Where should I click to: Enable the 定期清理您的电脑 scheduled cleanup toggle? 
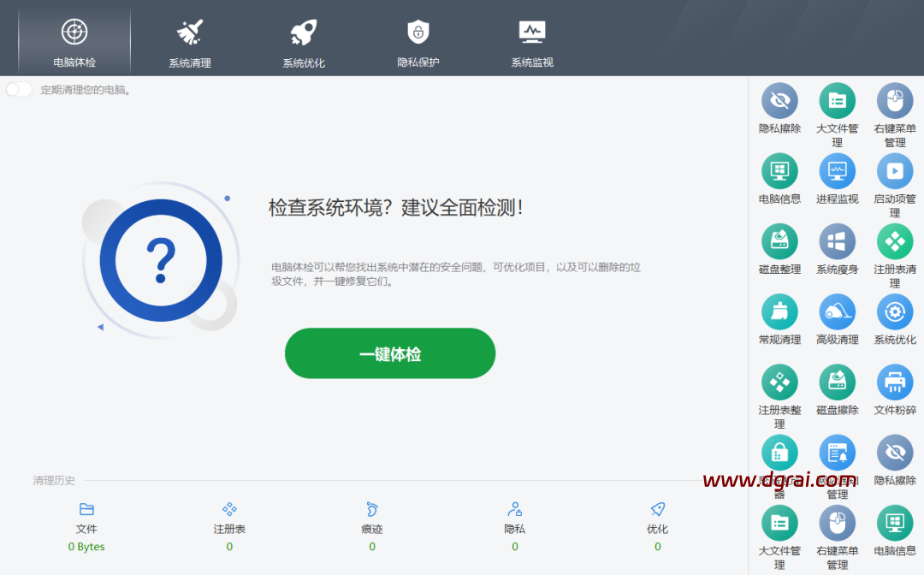pyautogui.click(x=19, y=90)
